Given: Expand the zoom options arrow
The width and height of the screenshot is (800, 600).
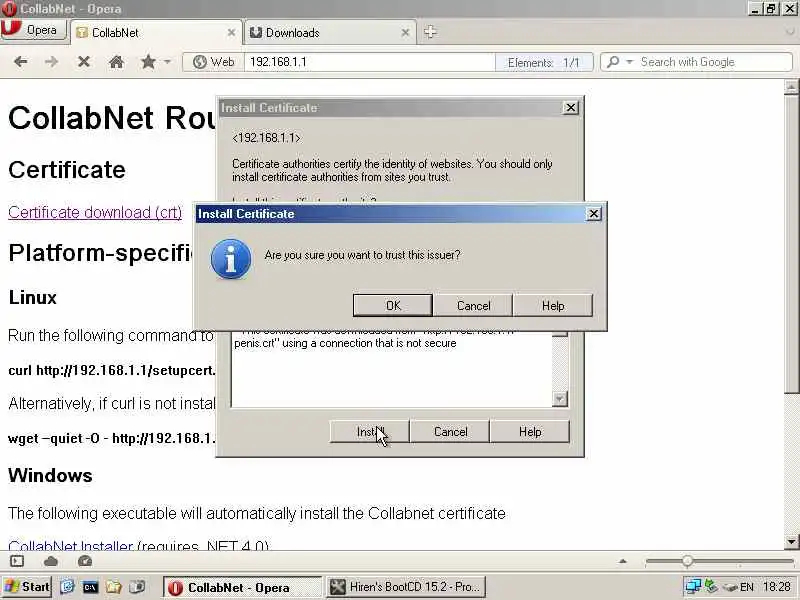Looking at the screenshot, I should point(622,561).
